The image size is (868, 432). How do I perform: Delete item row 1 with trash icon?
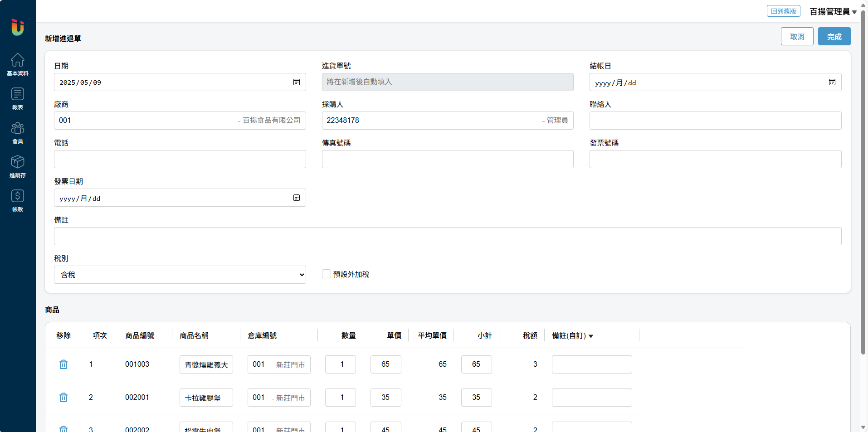[63, 364]
